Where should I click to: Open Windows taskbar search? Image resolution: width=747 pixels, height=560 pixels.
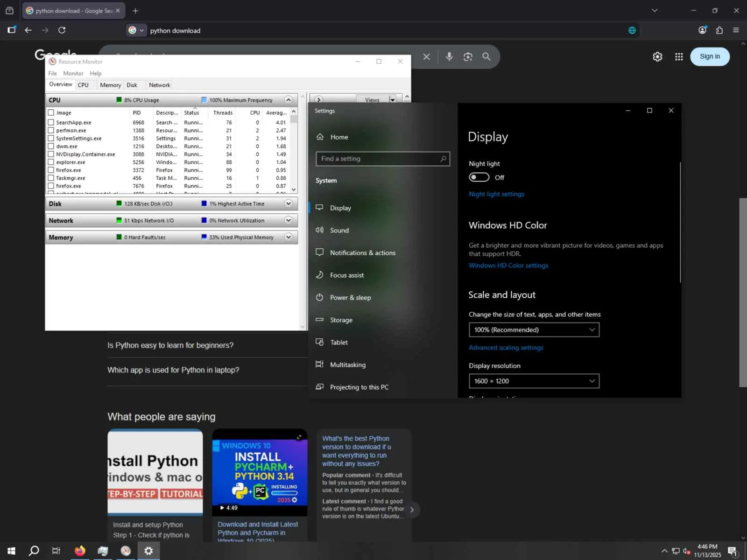click(x=34, y=551)
